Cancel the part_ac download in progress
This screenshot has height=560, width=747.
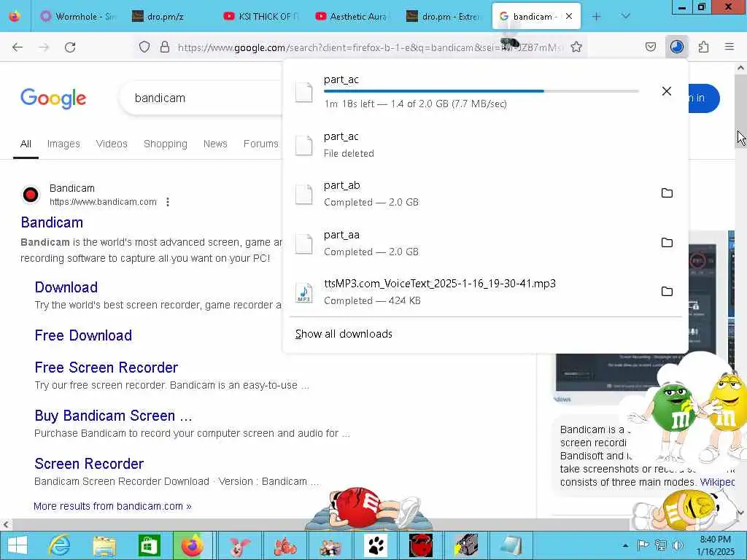[x=667, y=91]
